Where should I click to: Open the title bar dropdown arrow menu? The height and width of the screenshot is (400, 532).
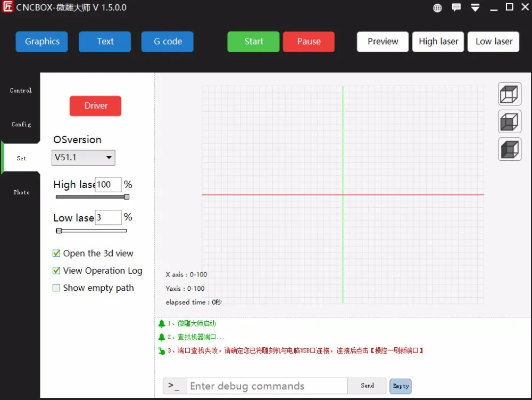[475, 7]
